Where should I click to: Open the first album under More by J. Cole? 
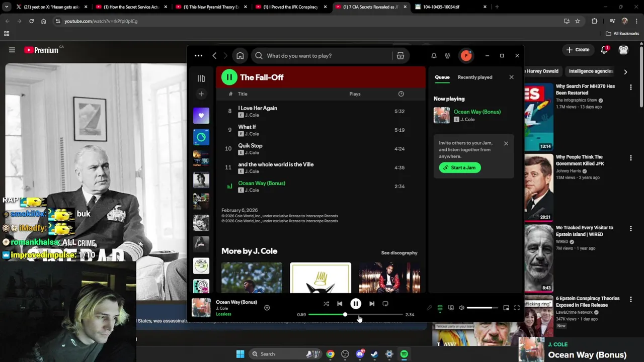point(252,278)
